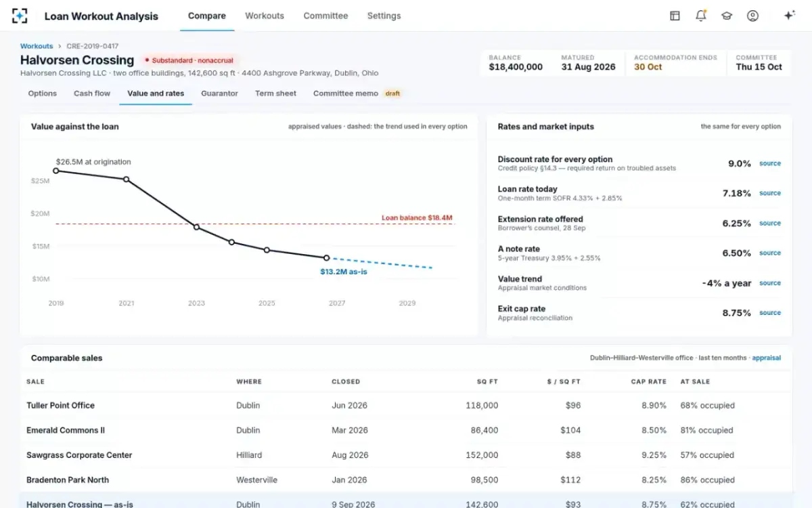Click the 2025 data point on value chart
This screenshot has height=508, width=812.
[x=267, y=250]
